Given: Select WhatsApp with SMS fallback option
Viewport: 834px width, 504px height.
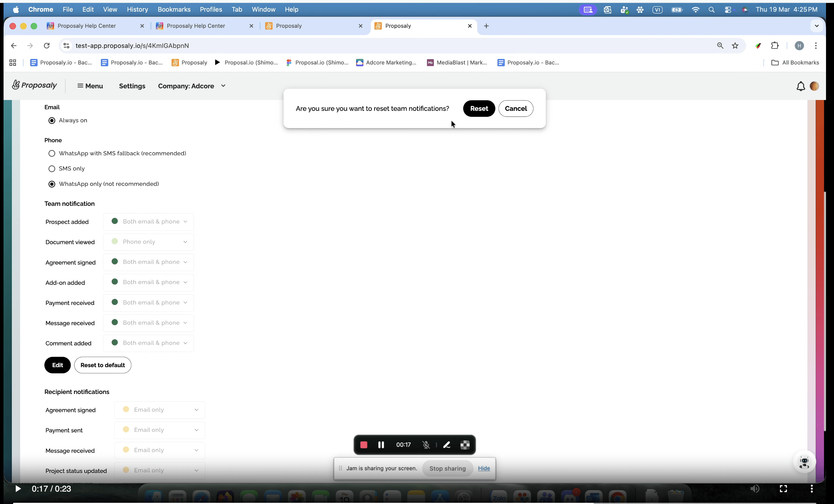Looking at the screenshot, I should pos(52,154).
